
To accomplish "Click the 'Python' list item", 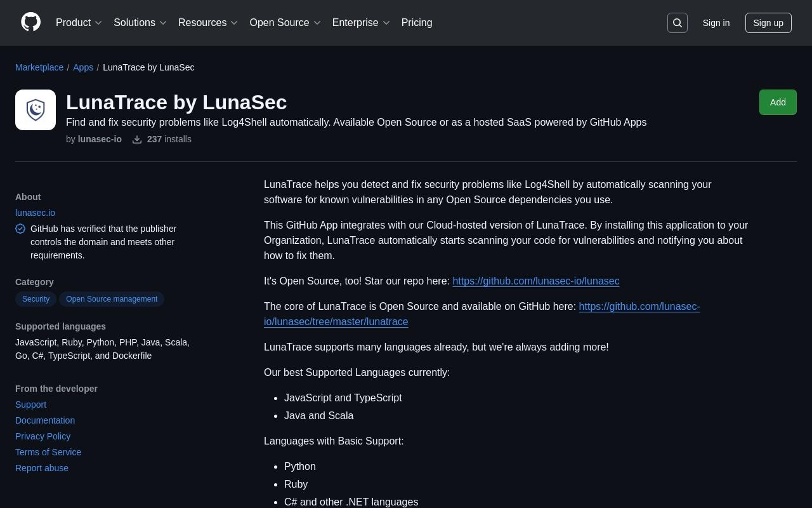I will pyautogui.click(x=300, y=467).
